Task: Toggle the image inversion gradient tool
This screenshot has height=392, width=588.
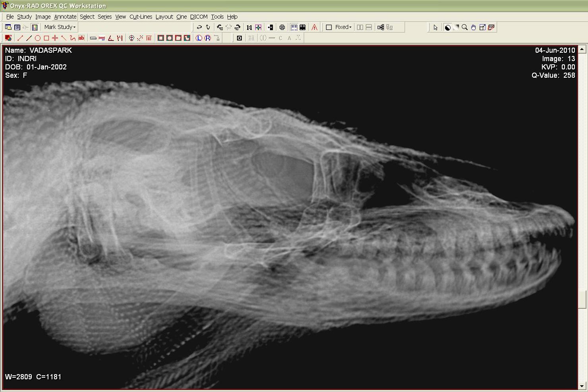Action: pyautogui.click(x=456, y=27)
